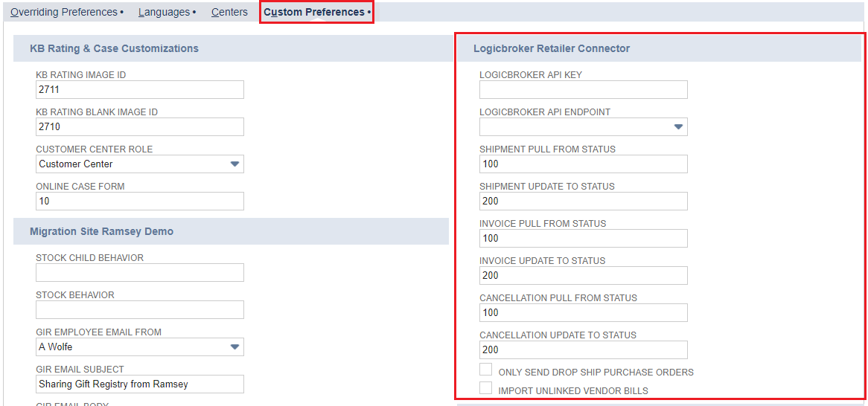Select the Shipment Pull From Status field
This screenshot has height=406, width=868.
[x=583, y=164]
